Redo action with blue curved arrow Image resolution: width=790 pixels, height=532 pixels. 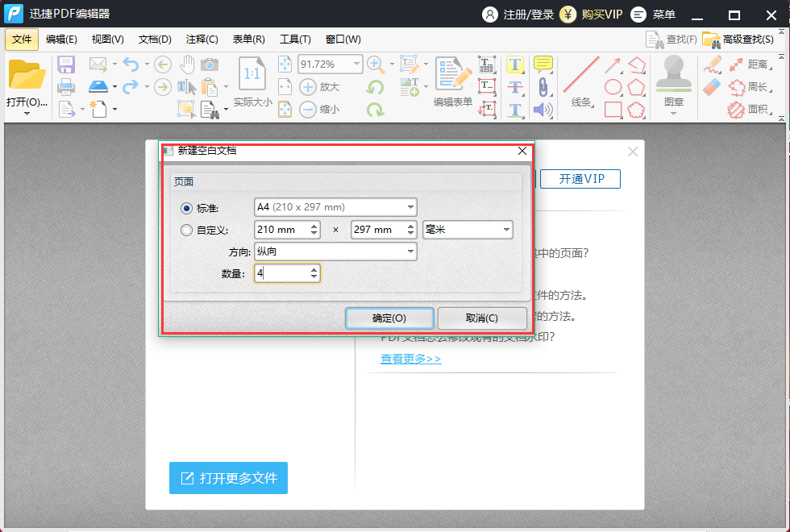point(131,87)
